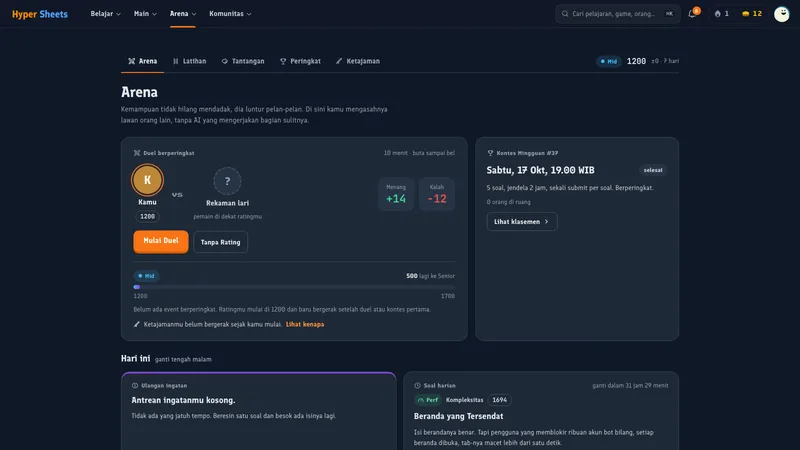This screenshot has width=800, height=450.
Task: Click the trophy icon of Kontes Mingguan
Action: coord(490,153)
